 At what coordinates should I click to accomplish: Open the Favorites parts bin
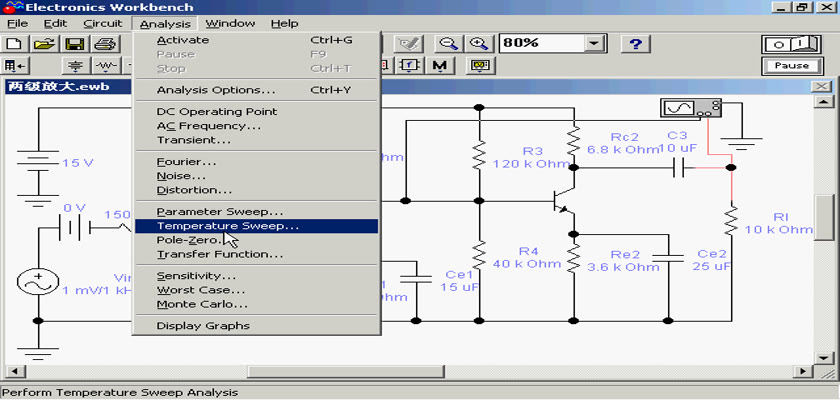(16, 66)
